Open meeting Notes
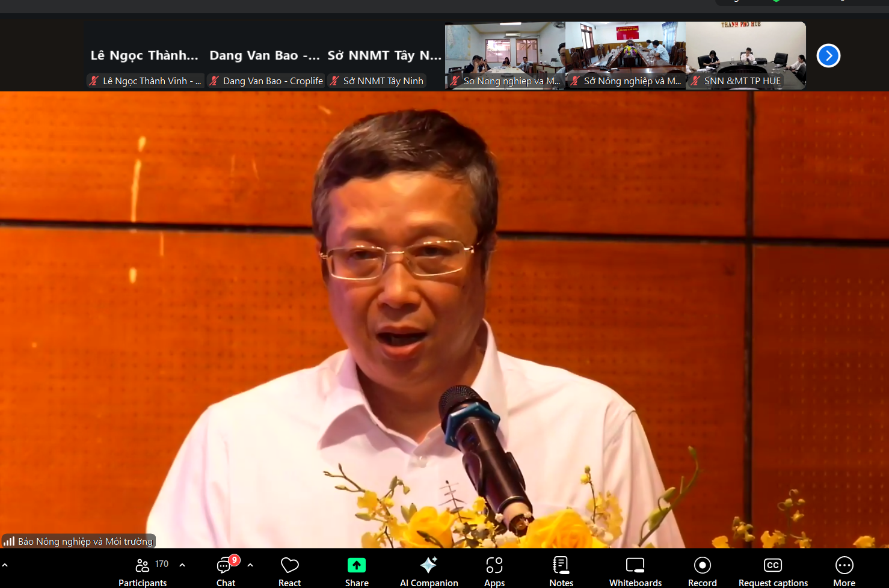Viewport: 889px width, 588px height. pyautogui.click(x=561, y=571)
